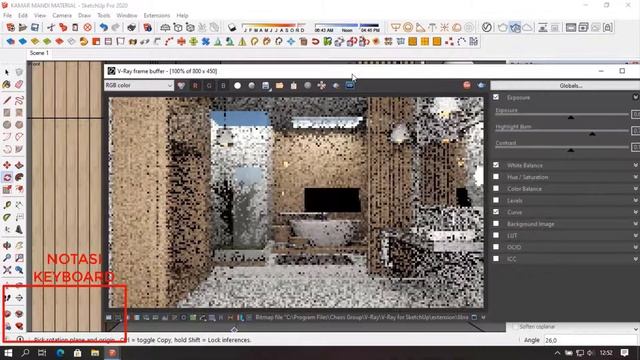The width and height of the screenshot is (640, 360).
Task: Click the Contrast slider handle
Action: [571, 150]
